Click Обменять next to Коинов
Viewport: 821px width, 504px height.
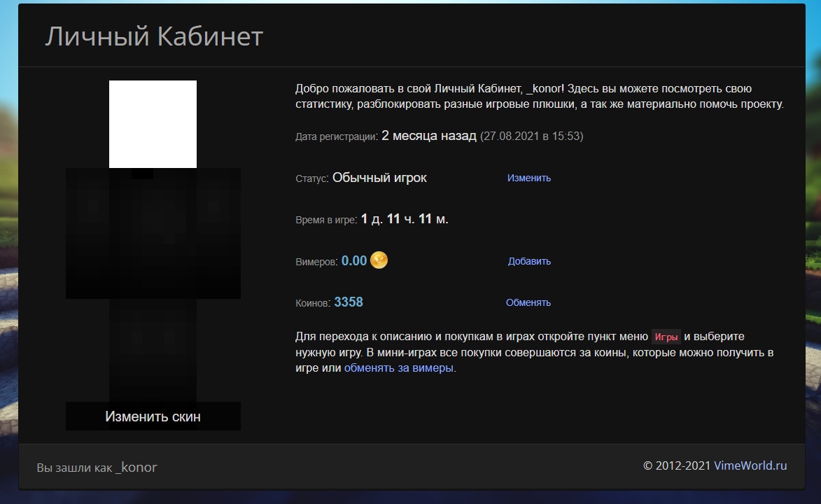pyautogui.click(x=527, y=302)
